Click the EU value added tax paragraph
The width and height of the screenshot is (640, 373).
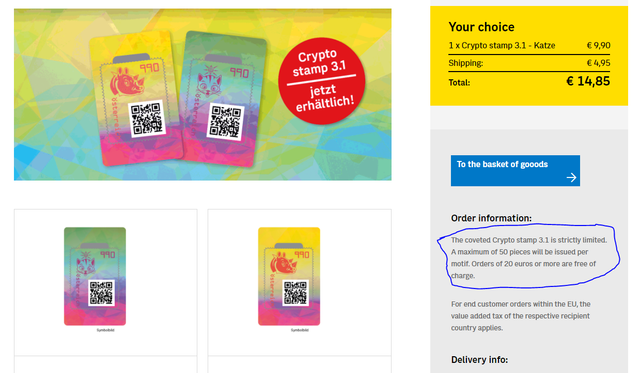pyautogui.click(x=520, y=316)
